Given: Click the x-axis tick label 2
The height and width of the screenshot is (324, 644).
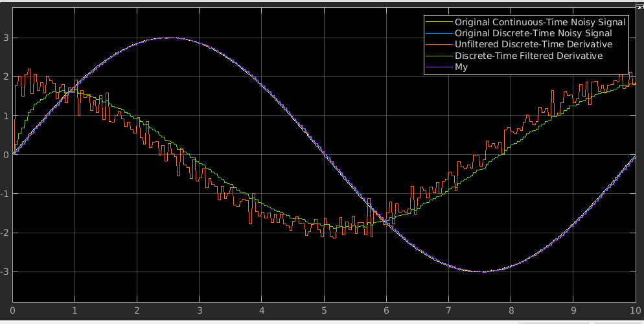Looking at the screenshot, I should [x=137, y=310].
